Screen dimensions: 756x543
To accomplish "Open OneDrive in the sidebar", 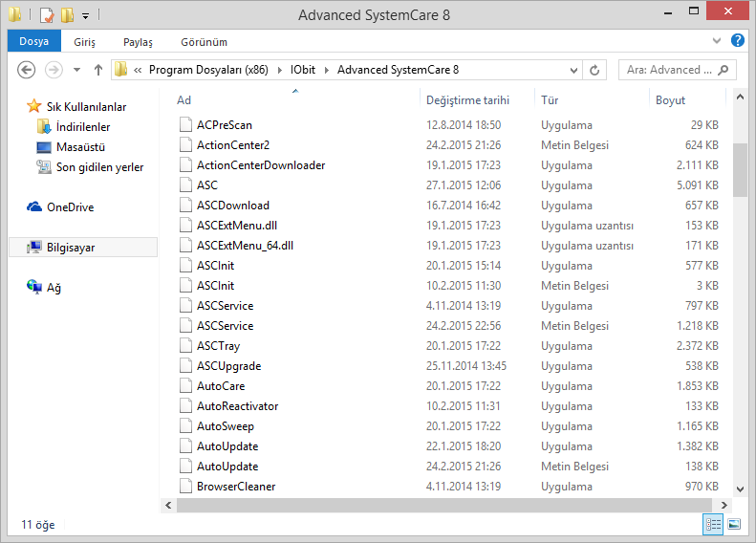I will click(x=70, y=207).
